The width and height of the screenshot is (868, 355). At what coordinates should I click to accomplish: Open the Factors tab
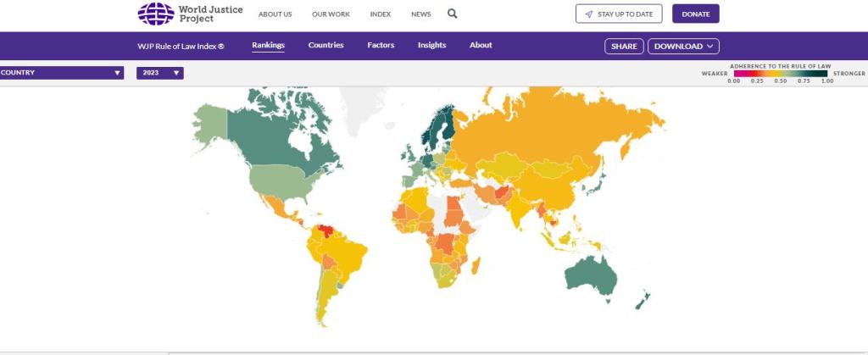tap(381, 46)
